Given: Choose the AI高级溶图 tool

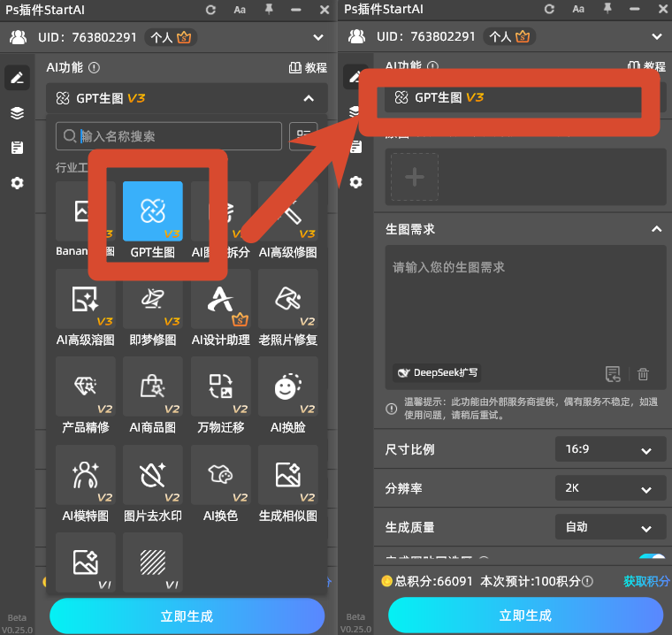Looking at the screenshot, I should click(86, 299).
